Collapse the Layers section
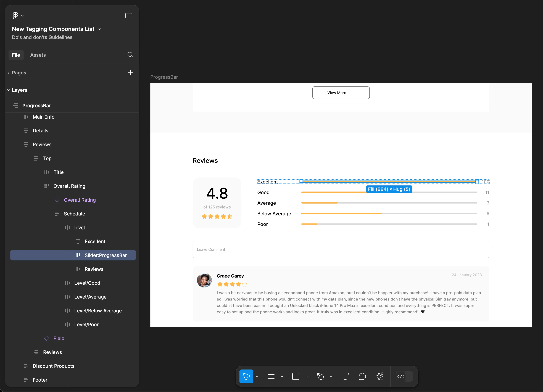 click(9, 90)
